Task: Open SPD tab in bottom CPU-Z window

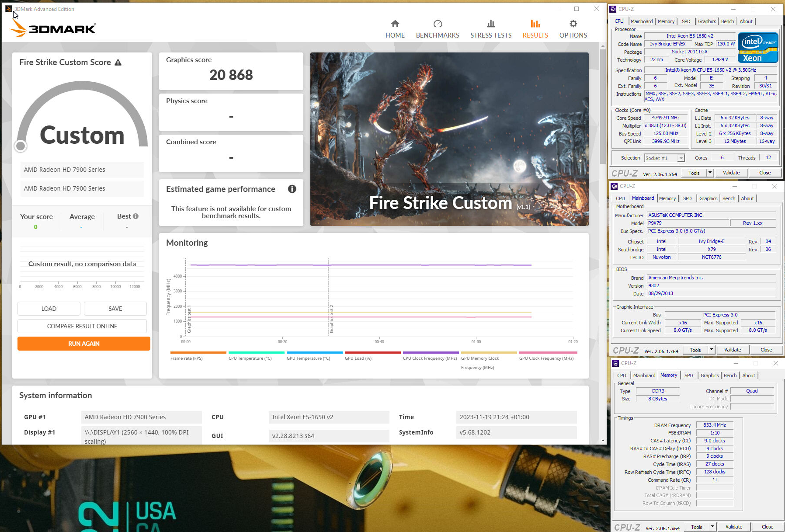Action: [688, 376]
